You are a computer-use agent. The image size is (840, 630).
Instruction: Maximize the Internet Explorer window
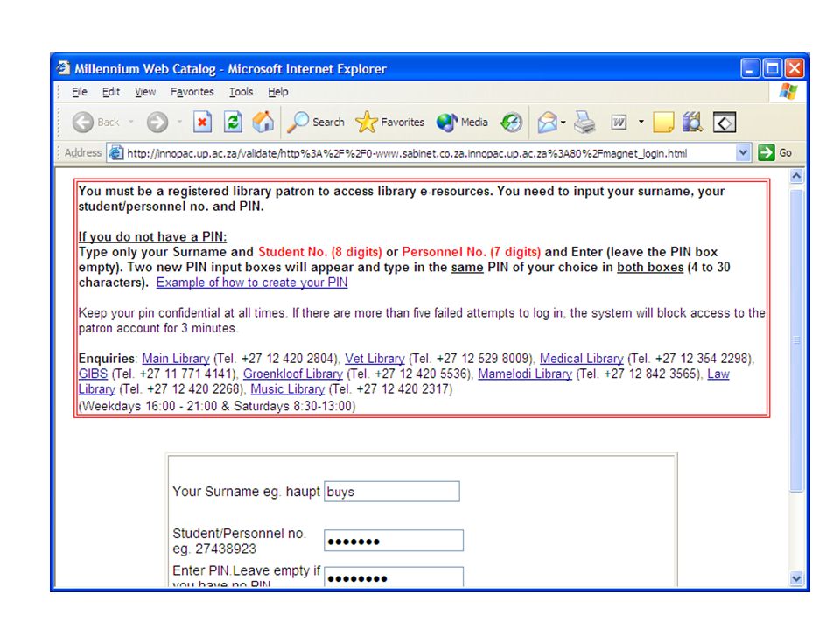point(772,68)
